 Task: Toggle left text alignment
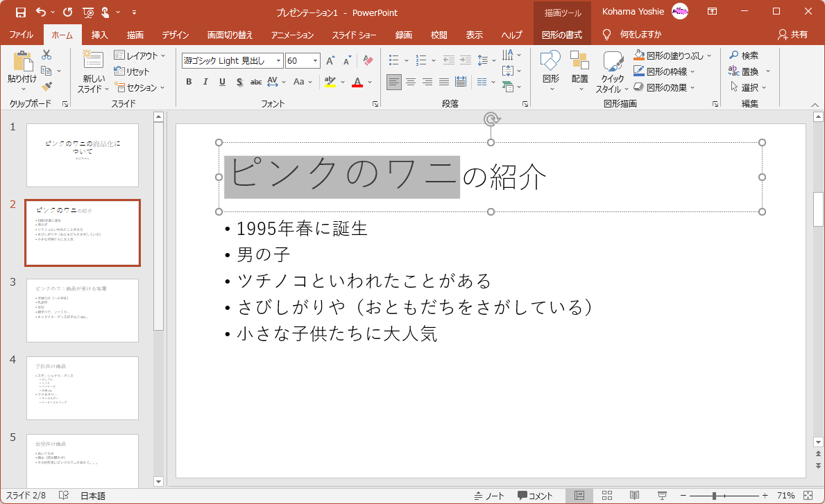click(393, 82)
